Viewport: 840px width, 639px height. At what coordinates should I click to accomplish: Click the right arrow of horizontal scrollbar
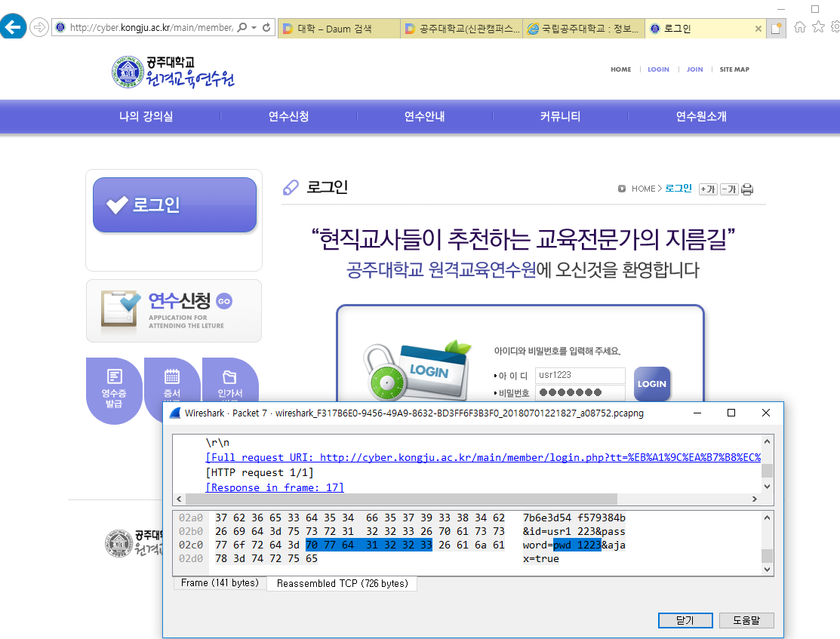pos(754,499)
